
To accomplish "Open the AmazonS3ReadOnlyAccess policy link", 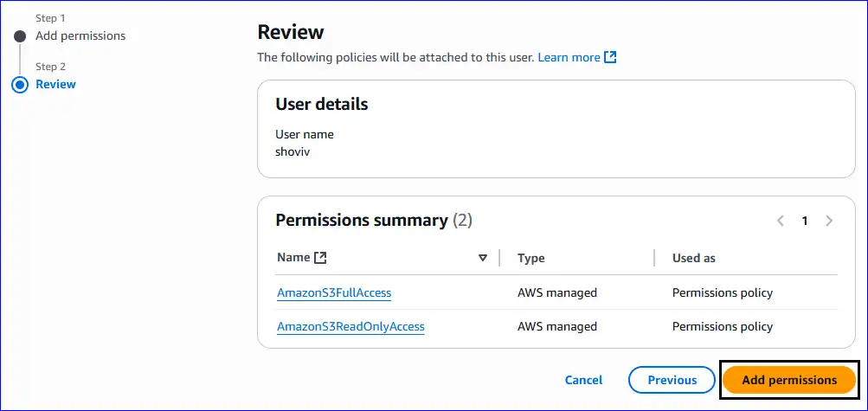I will (350, 326).
